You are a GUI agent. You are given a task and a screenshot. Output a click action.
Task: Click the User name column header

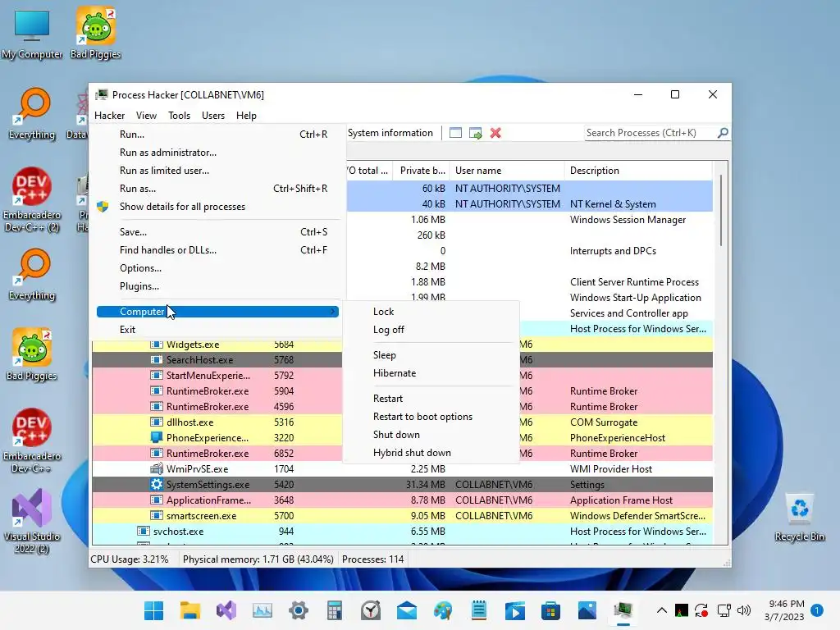[x=507, y=171]
